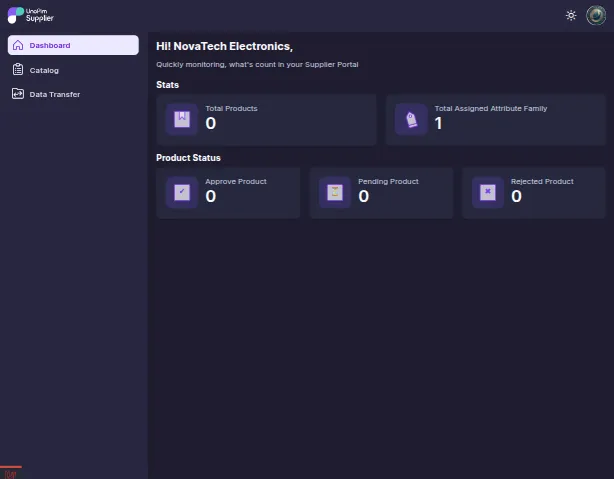
Task: Click the Approve Product count 0
Action: (x=211, y=196)
